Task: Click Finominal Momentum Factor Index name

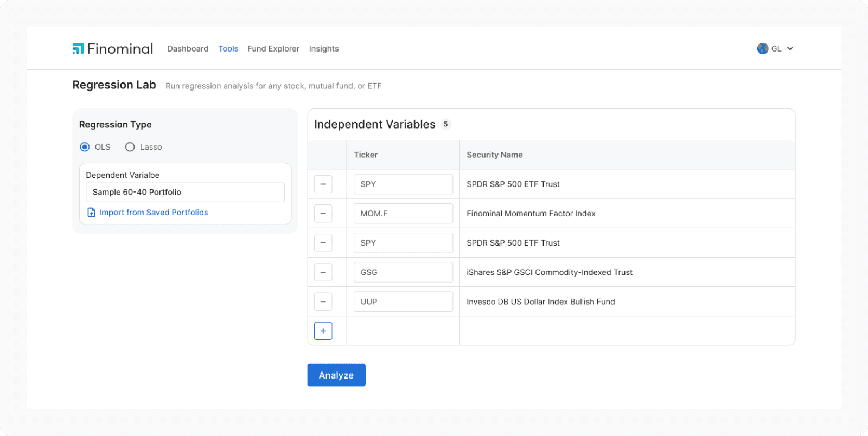Action: (531, 214)
